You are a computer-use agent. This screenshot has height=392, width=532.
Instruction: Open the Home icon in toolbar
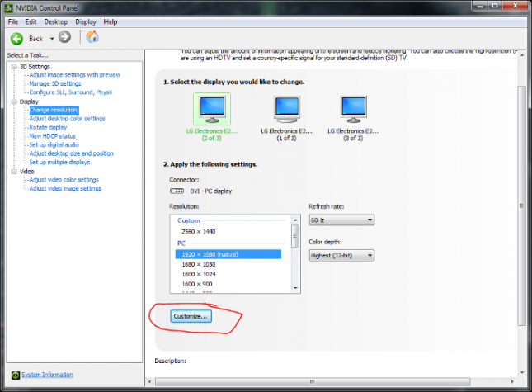pyautogui.click(x=92, y=36)
